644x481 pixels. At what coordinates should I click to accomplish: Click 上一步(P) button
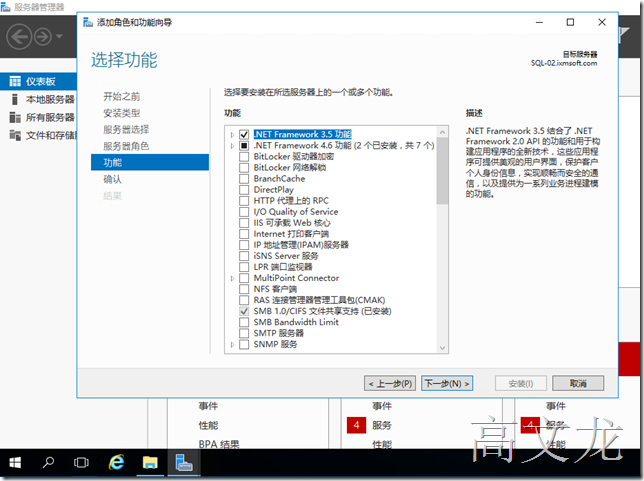[390, 384]
